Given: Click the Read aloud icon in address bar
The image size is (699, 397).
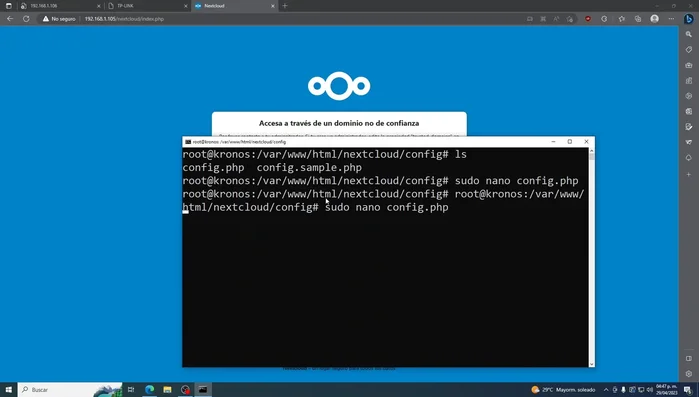Looking at the screenshot, I should click(556, 19).
